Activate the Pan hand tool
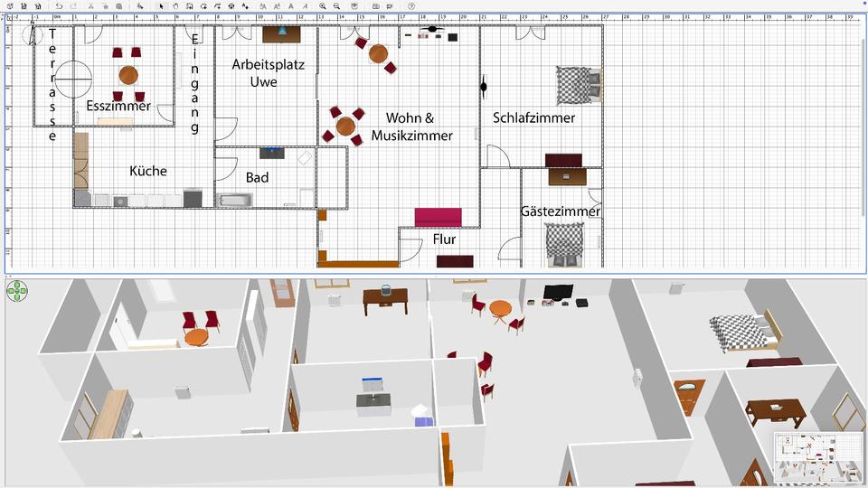868x488 pixels. [x=175, y=6]
